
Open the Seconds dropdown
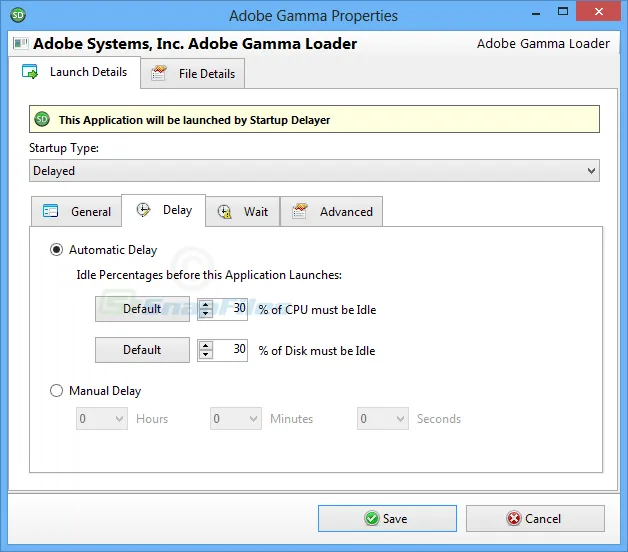pyautogui.click(x=383, y=419)
